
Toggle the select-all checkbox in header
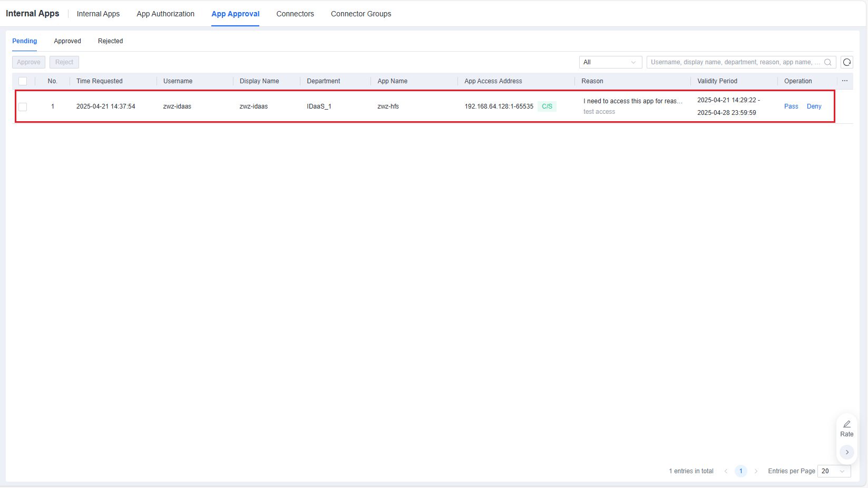pyautogui.click(x=23, y=81)
